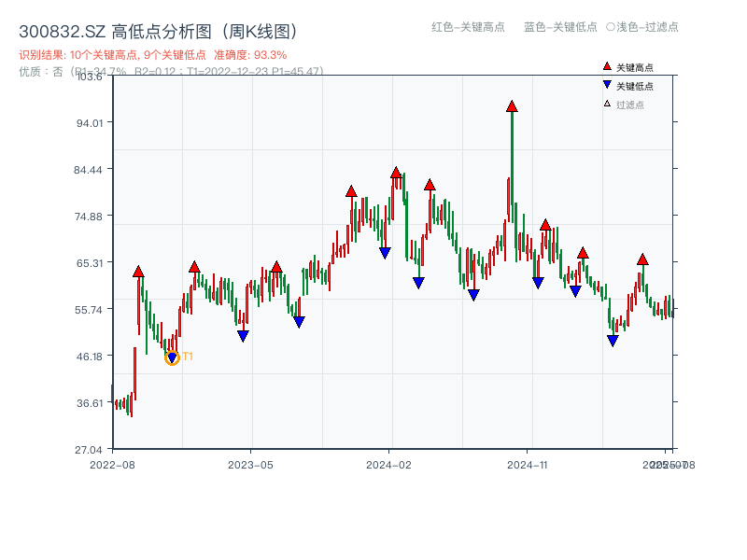747x560 pixels.
Task: Click the 红色-关键高点 header legend text
Action: coord(468,27)
